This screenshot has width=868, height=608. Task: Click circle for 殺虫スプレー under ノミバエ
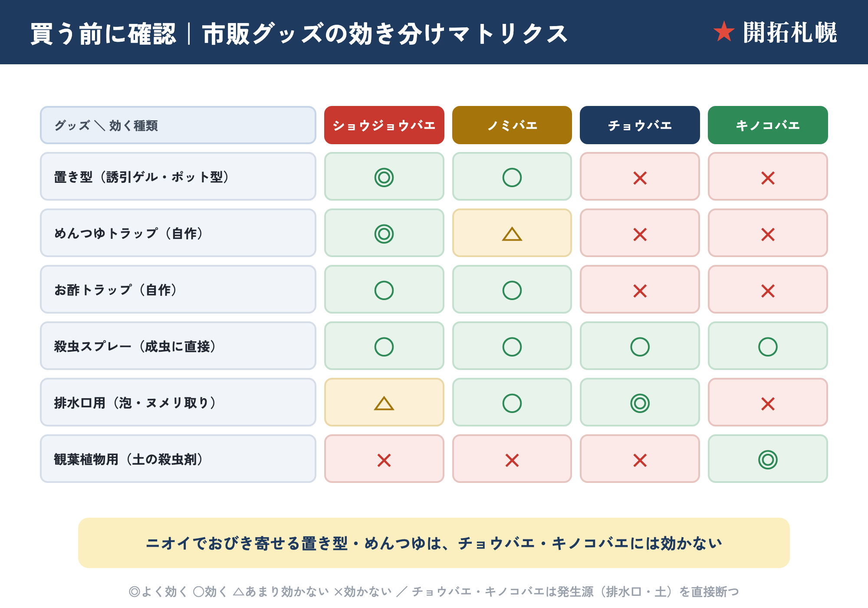tap(512, 347)
